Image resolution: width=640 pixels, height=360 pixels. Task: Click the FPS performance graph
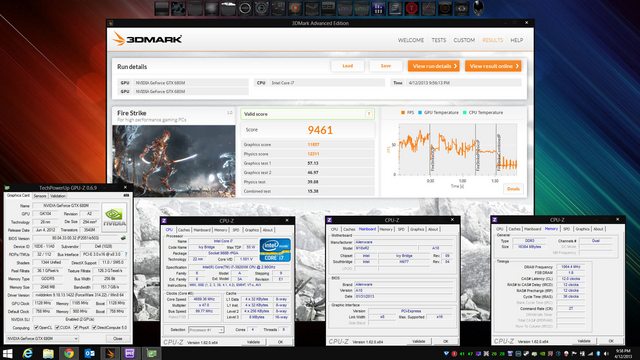[458, 149]
